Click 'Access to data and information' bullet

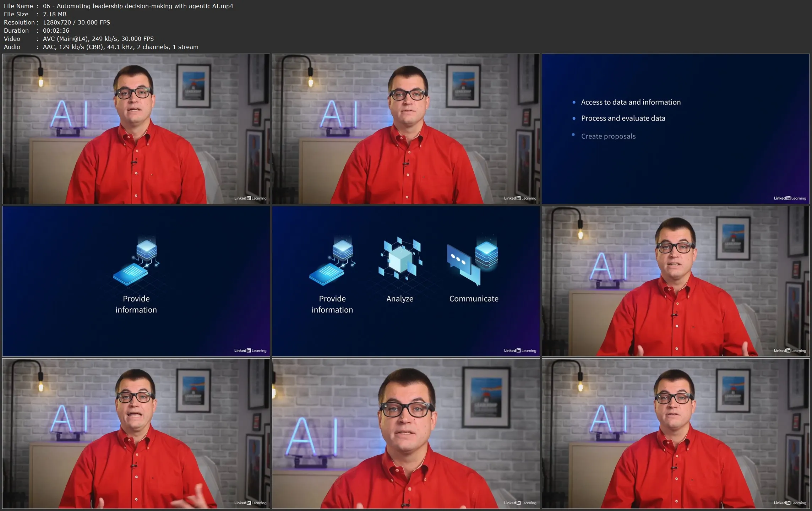coord(631,102)
